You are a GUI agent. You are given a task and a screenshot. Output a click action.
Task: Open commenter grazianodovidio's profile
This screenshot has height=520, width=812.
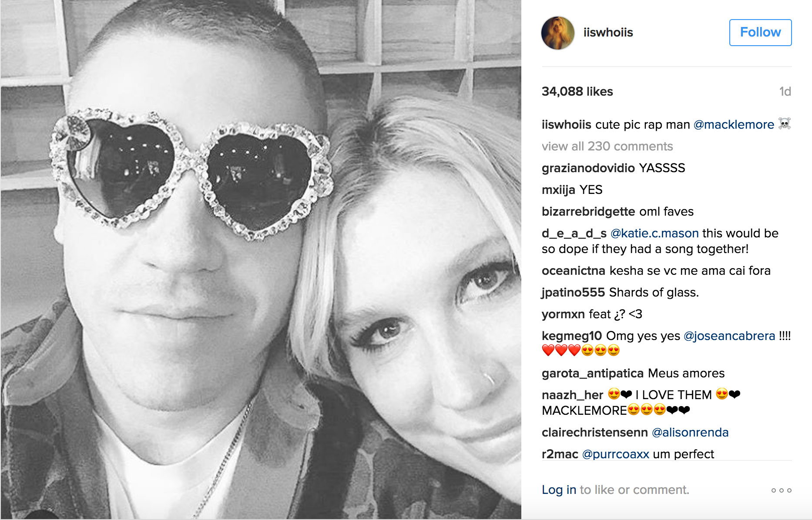[588, 168]
